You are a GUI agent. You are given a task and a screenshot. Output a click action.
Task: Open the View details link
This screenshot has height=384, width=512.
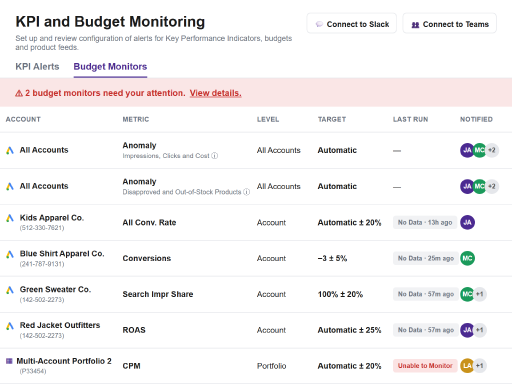[216, 93]
